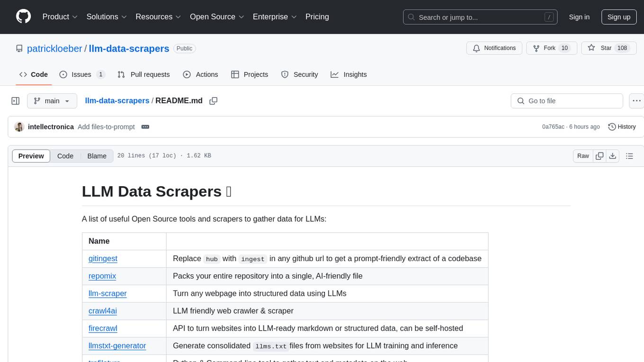Go to llm-data-scrapers breadcrumb folder
The width and height of the screenshot is (644, 362).
click(x=117, y=100)
